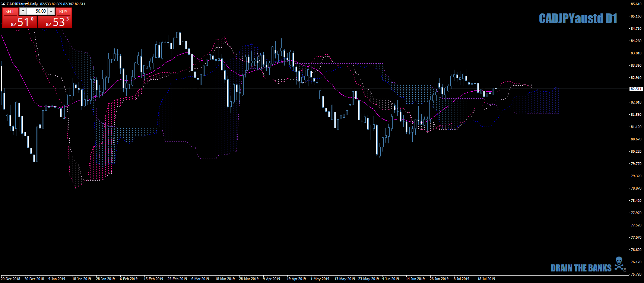
Task: Click the 80.220 price scale label
Action: 636,151
